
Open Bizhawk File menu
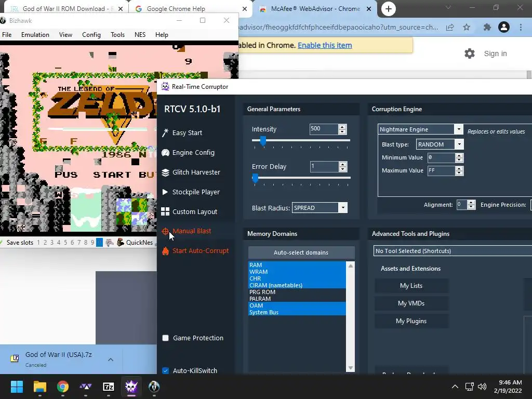click(7, 35)
